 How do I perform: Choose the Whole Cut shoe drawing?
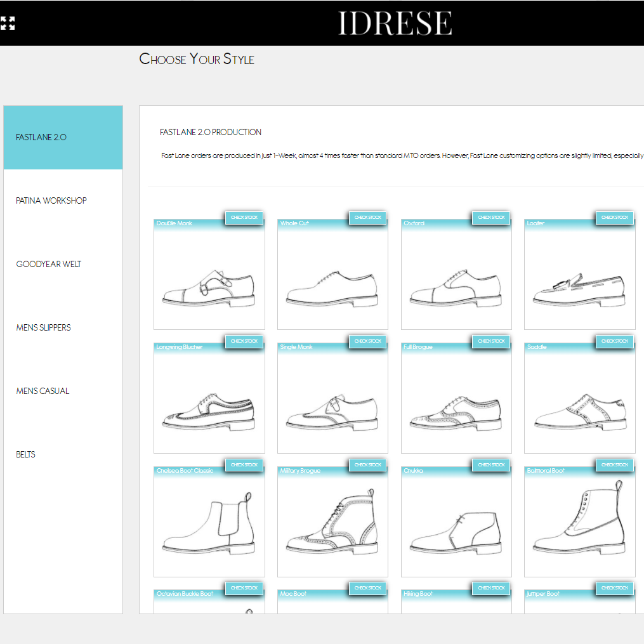point(332,288)
